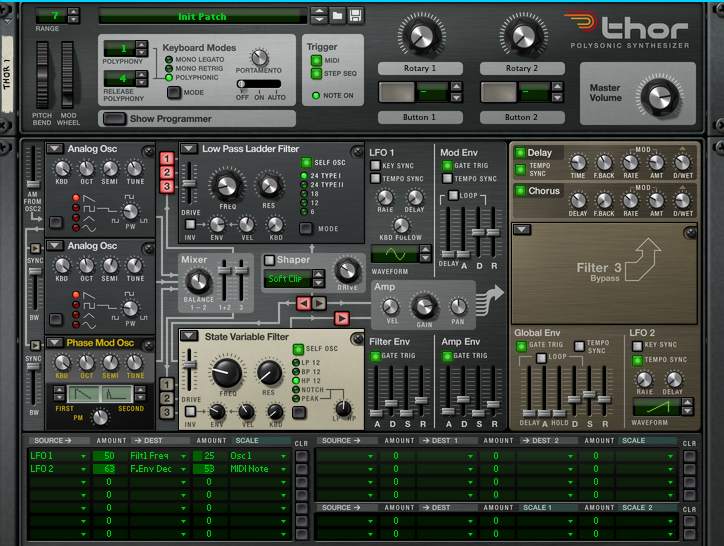Click the LFO 2 ramp waveform display
This screenshot has height=546, width=724.
(657, 406)
